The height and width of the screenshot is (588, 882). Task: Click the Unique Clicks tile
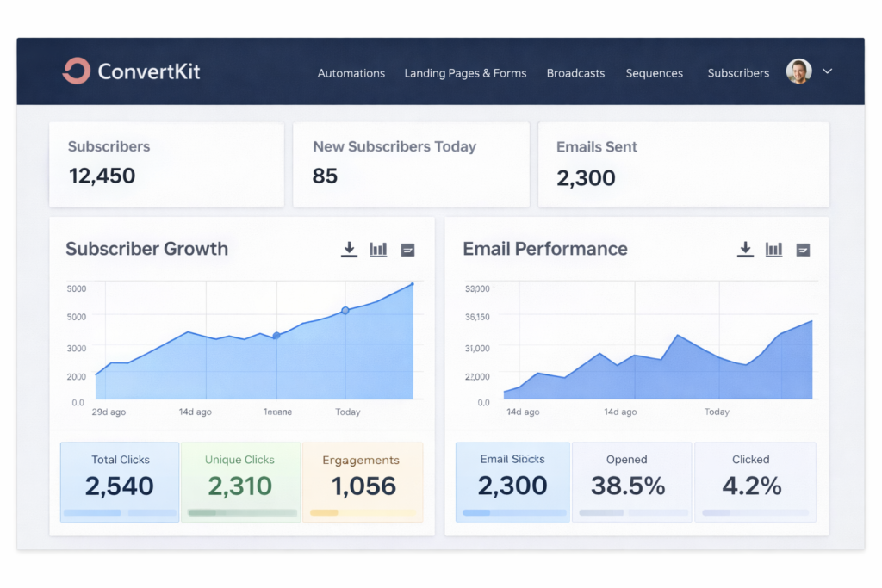[241, 480]
